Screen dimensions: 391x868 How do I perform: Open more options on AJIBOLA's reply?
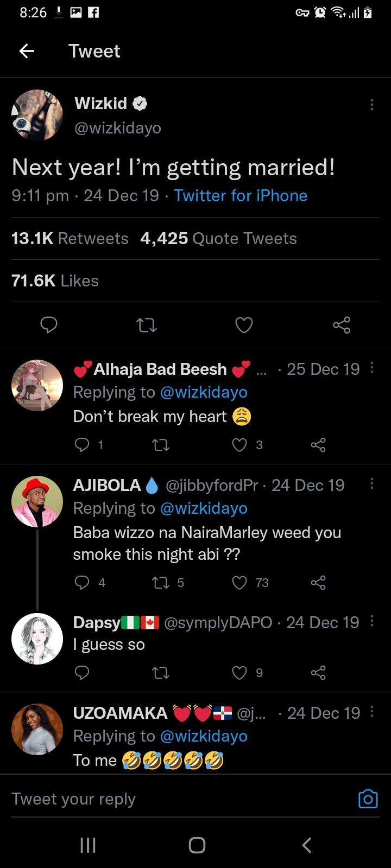click(x=372, y=483)
